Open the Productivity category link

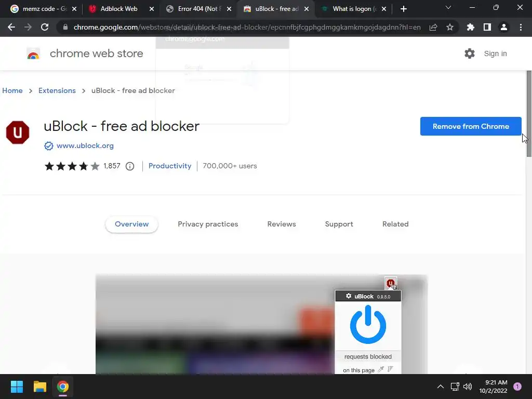(x=170, y=166)
